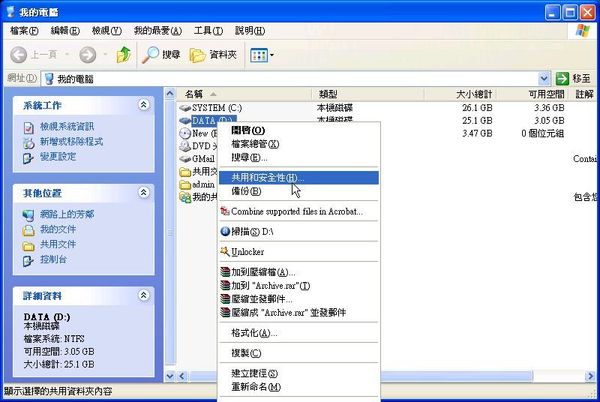The image size is (600, 402).
Task: Open the 搜尋 search toolbar button
Action: click(161, 55)
